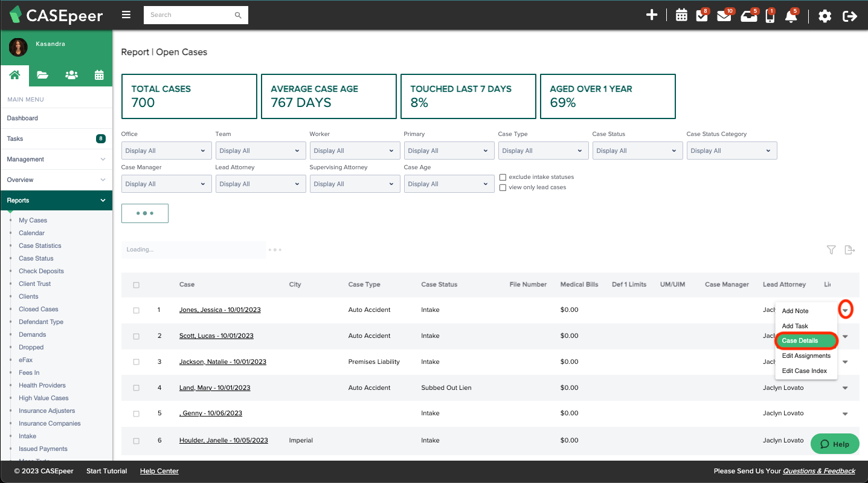Check the box for Houlder, Janelle row
This screenshot has width=868, height=483.
point(136,441)
